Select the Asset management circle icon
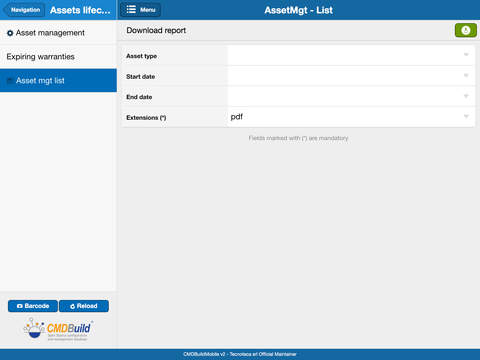Viewport: 480px width, 360px height. (x=10, y=33)
